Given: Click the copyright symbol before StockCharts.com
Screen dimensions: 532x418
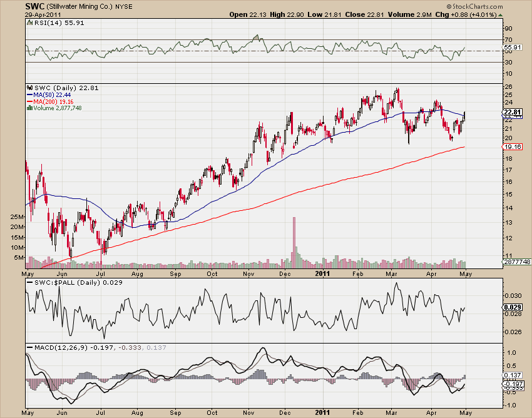Looking at the screenshot, I should (449, 6).
